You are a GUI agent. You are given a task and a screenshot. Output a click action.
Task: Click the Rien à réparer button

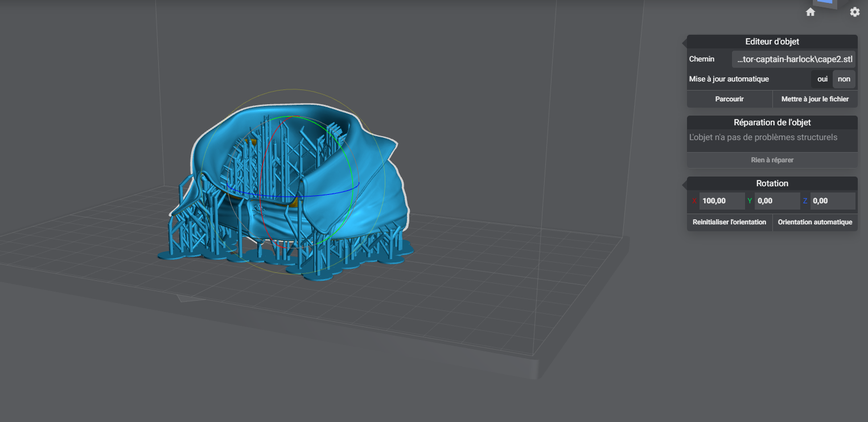(x=772, y=160)
